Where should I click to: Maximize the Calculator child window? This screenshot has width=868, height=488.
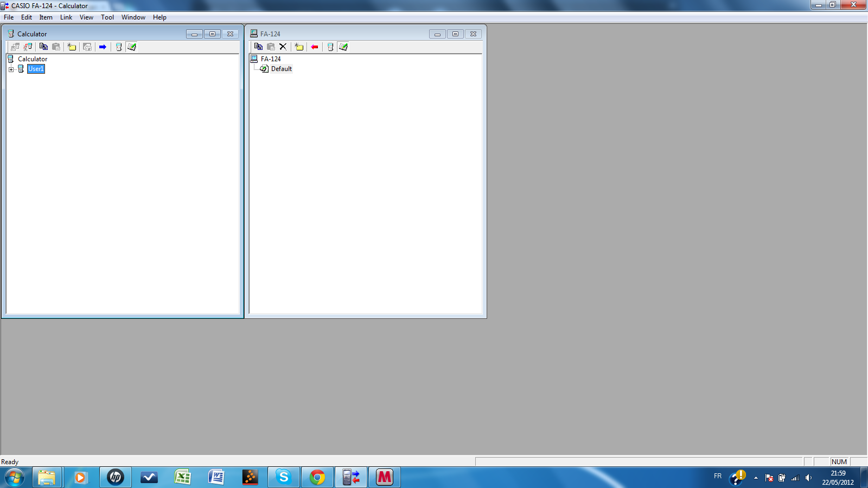(212, 34)
